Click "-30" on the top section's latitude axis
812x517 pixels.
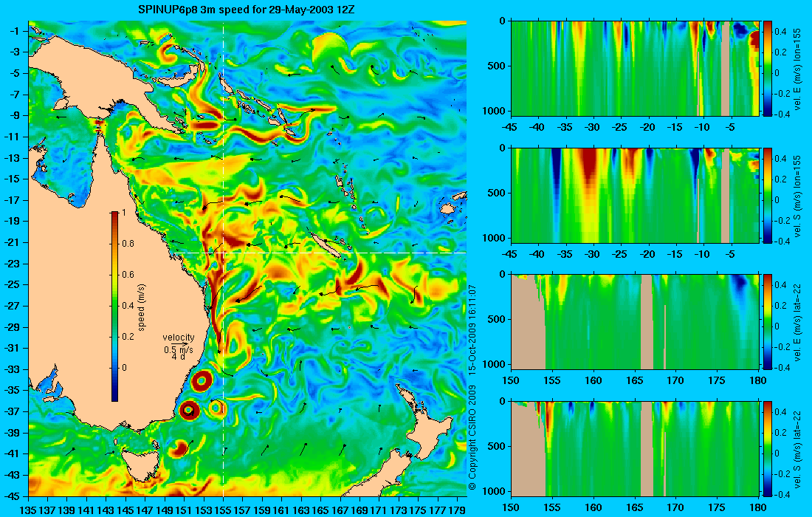click(x=592, y=128)
